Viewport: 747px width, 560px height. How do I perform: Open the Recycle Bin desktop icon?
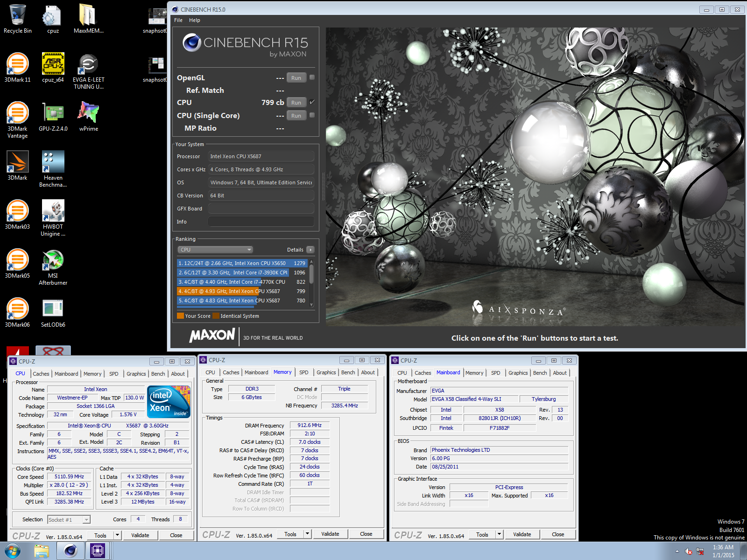point(18,19)
